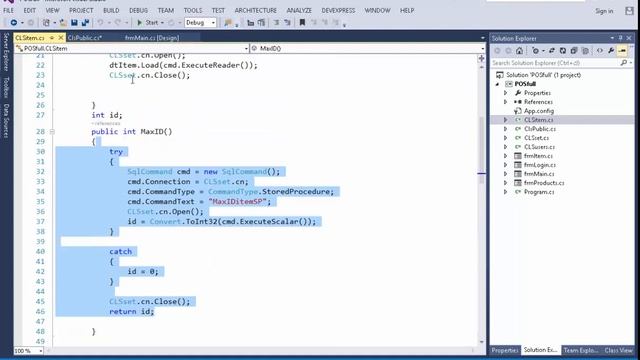
Task: Open the Toolbox side tab
Action: point(6,87)
